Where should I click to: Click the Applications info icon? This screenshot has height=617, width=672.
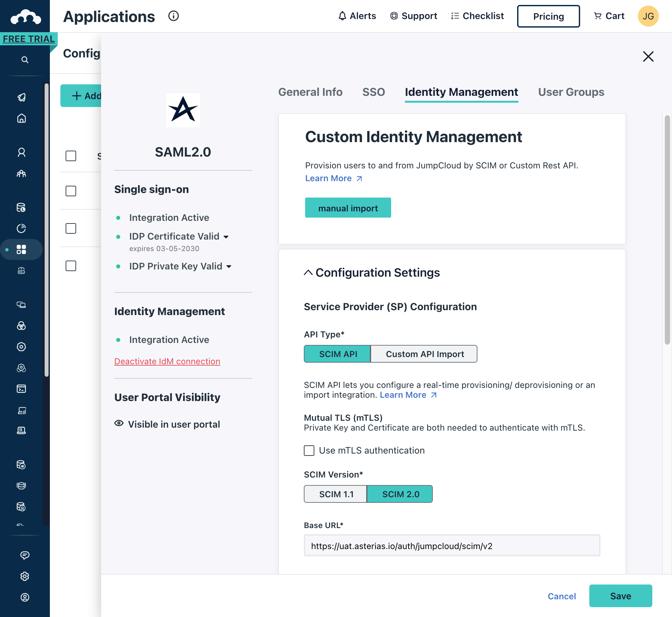pyautogui.click(x=173, y=16)
